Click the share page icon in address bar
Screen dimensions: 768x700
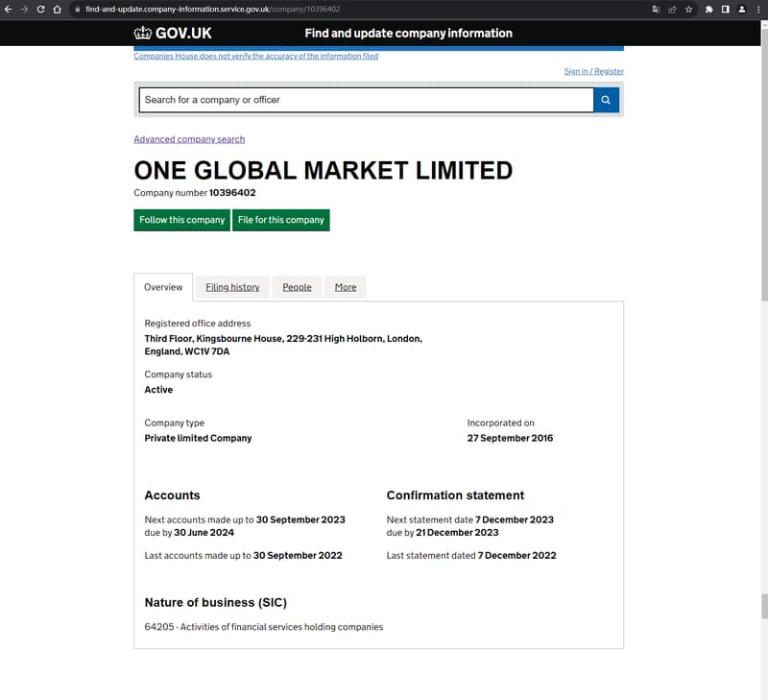click(673, 10)
